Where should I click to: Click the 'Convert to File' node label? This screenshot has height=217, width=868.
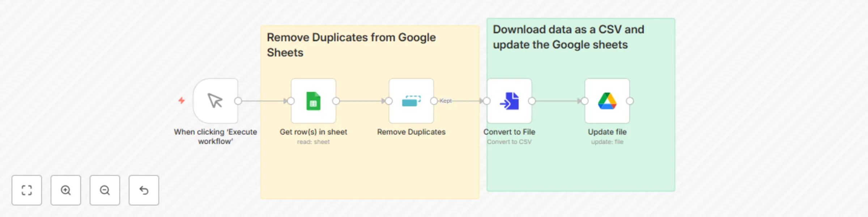click(x=509, y=132)
